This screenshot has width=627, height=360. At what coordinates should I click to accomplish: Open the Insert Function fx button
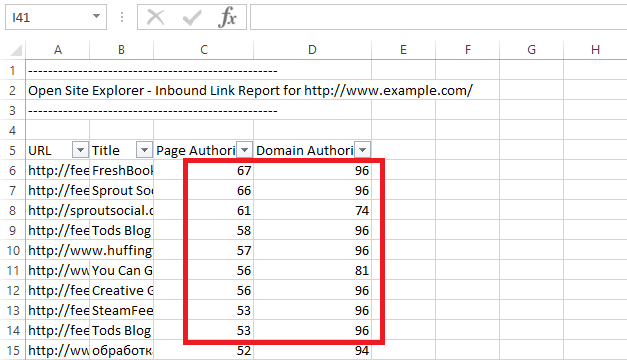pyautogui.click(x=228, y=18)
